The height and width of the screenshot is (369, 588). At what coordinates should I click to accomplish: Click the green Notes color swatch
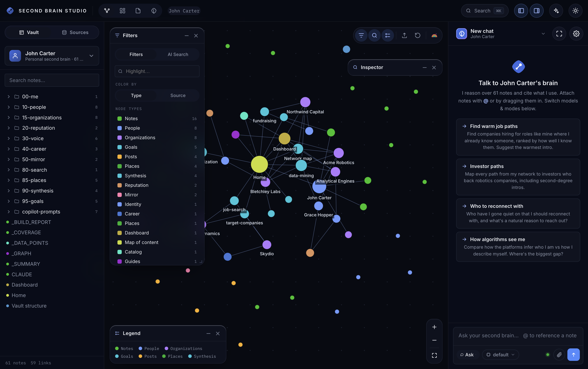coord(120,119)
